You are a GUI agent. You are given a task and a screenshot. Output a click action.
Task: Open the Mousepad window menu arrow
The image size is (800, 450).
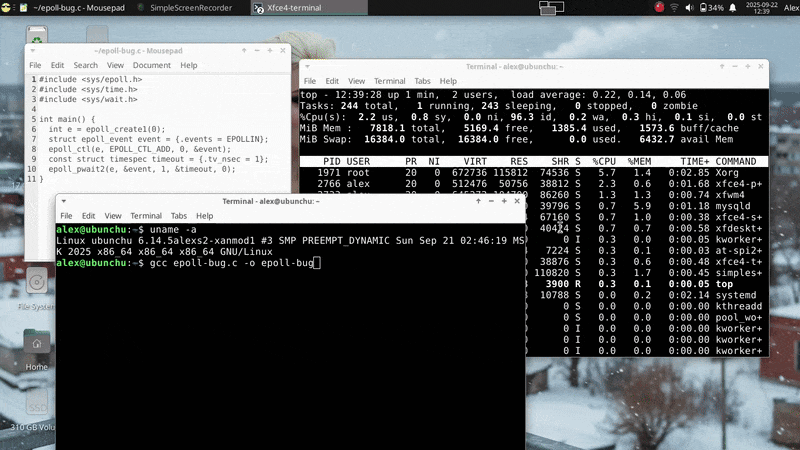click(33, 51)
